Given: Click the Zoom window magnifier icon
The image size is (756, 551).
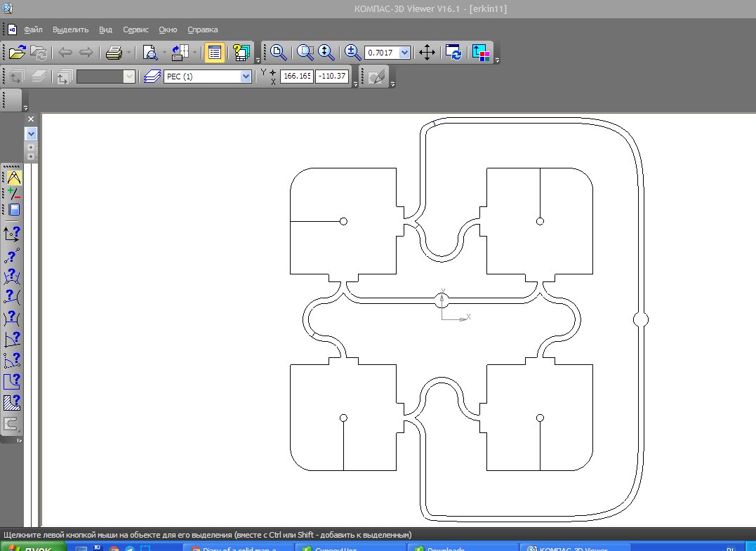Looking at the screenshot, I should 305,53.
